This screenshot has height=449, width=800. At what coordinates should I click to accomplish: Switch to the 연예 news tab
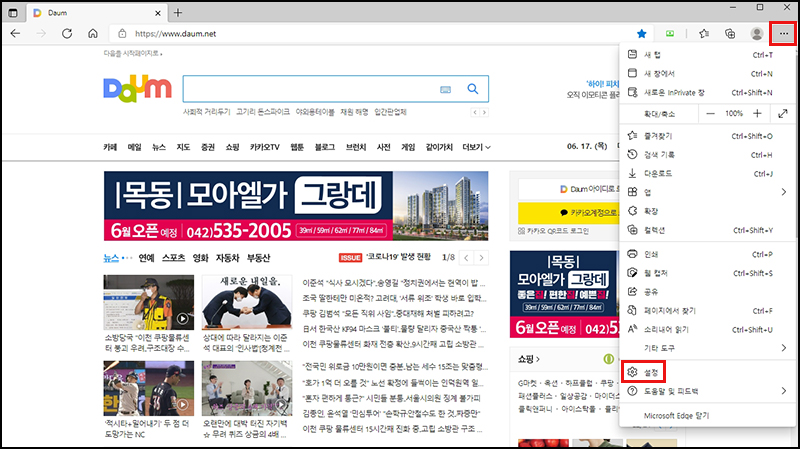pyautogui.click(x=146, y=258)
